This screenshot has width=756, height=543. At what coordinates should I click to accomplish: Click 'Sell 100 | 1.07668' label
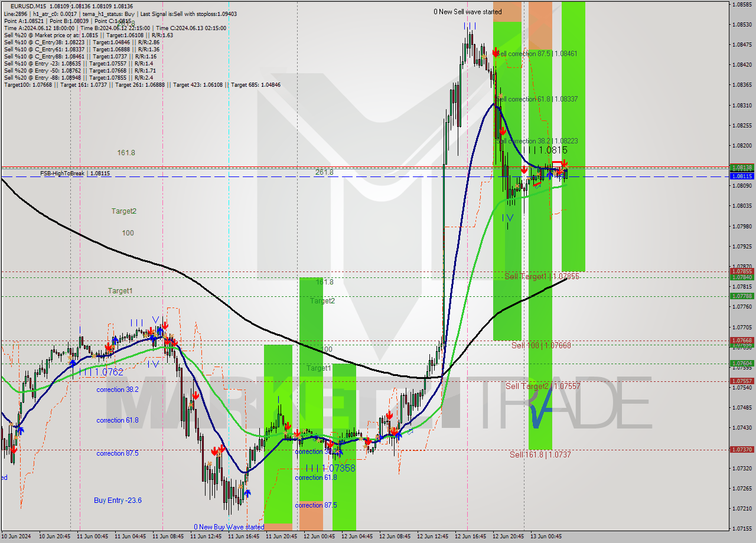click(x=541, y=345)
